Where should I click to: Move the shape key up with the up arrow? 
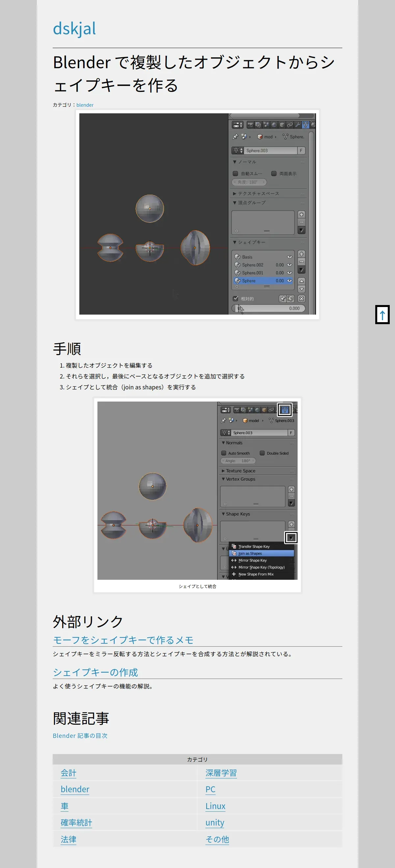(x=302, y=281)
